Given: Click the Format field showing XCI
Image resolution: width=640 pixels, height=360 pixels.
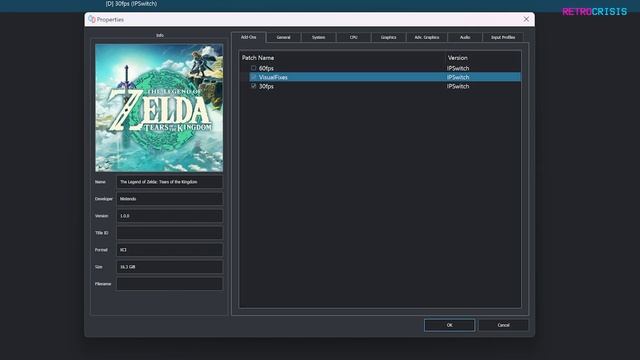Looking at the screenshot, I should (170, 250).
